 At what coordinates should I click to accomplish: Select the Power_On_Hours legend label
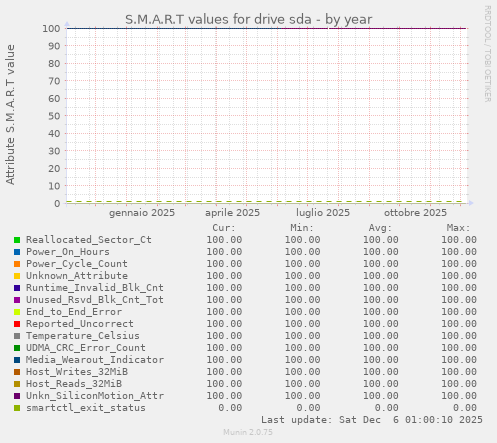pos(68,252)
